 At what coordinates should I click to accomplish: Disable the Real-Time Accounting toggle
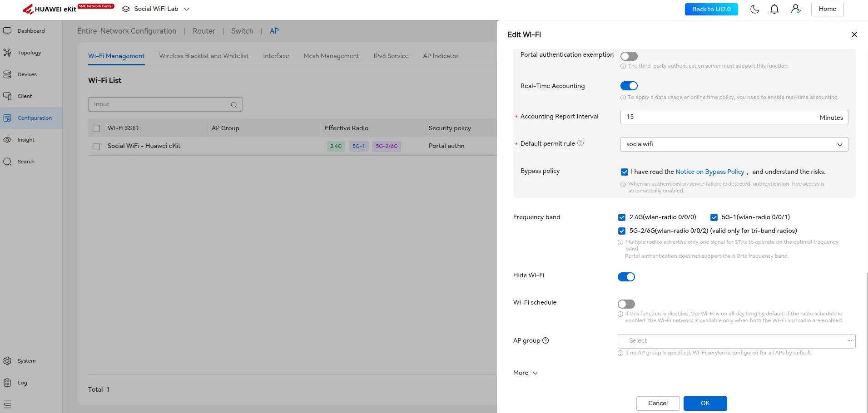coord(629,86)
